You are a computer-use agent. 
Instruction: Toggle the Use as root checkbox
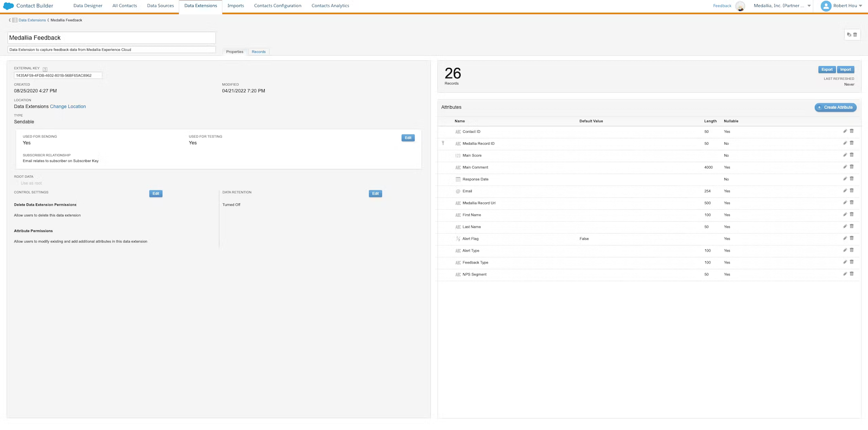pyautogui.click(x=17, y=183)
